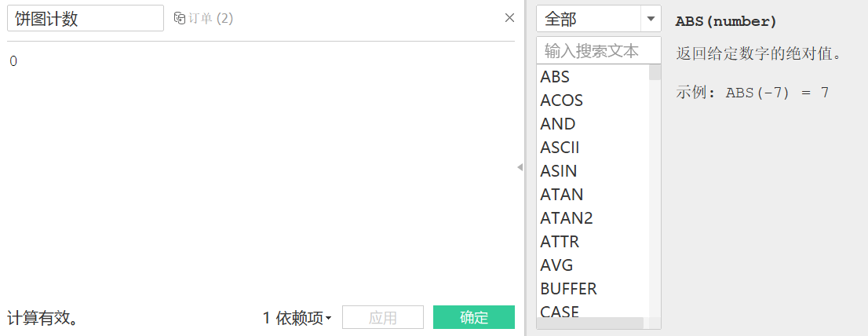Edit the 饼图计数 calculation name field
Image resolution: width=868 pixels, height=336 pixels.
(x=86, y=18)
